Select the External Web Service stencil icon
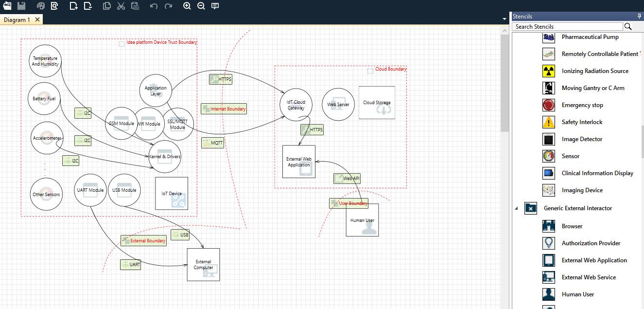Image resolution: width=644 pixels, height=309 pixels. [x=549, y=277]
